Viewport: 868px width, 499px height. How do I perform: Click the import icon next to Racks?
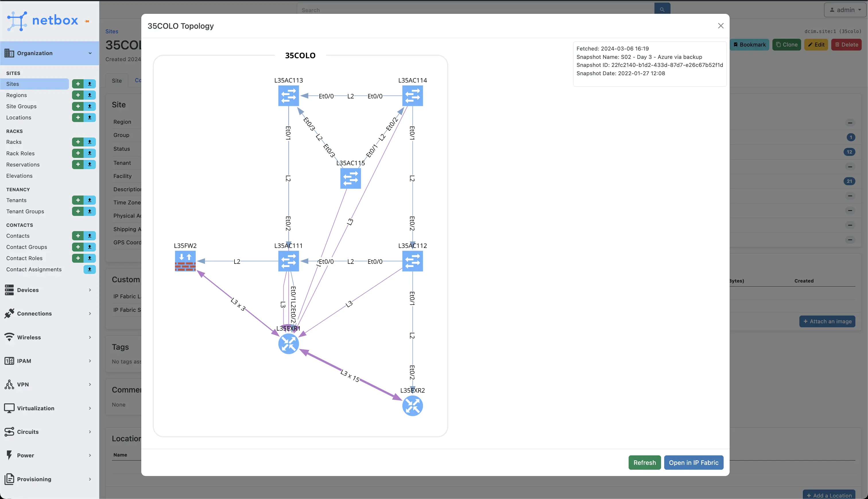point(90,142)
